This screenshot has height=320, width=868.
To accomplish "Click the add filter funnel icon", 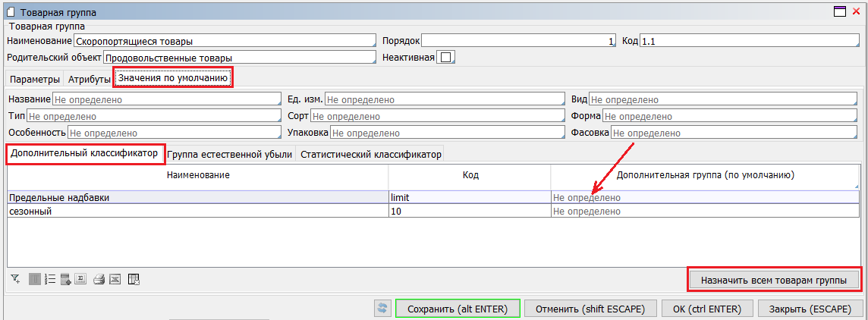I will click(x=15, y=279).
